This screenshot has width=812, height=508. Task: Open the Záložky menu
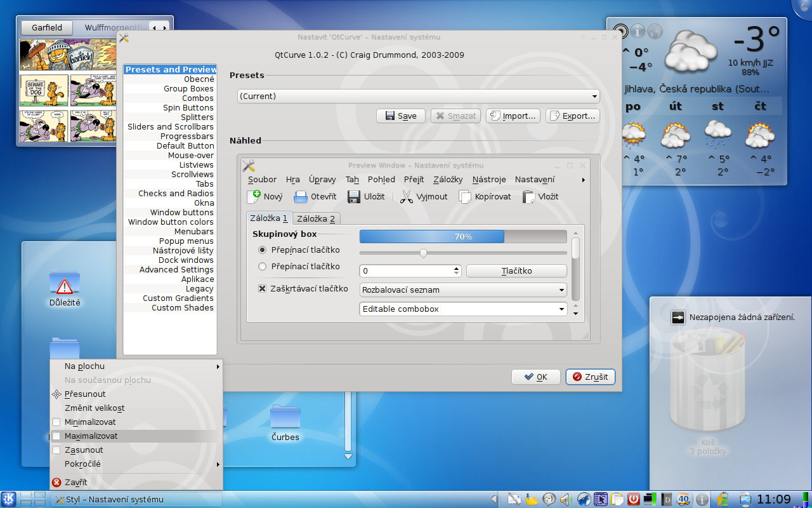(x=448, y=180)
